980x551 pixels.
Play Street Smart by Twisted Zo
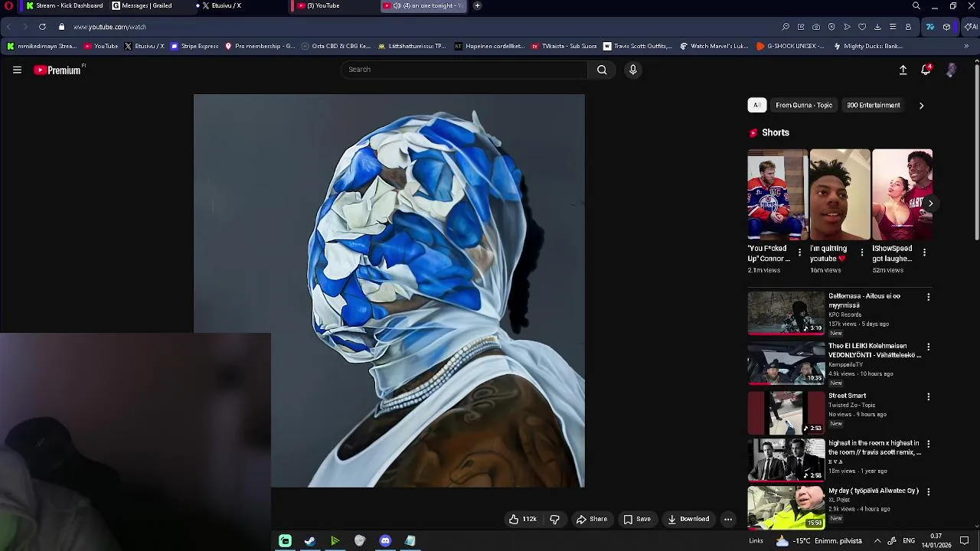coord(786,412)
